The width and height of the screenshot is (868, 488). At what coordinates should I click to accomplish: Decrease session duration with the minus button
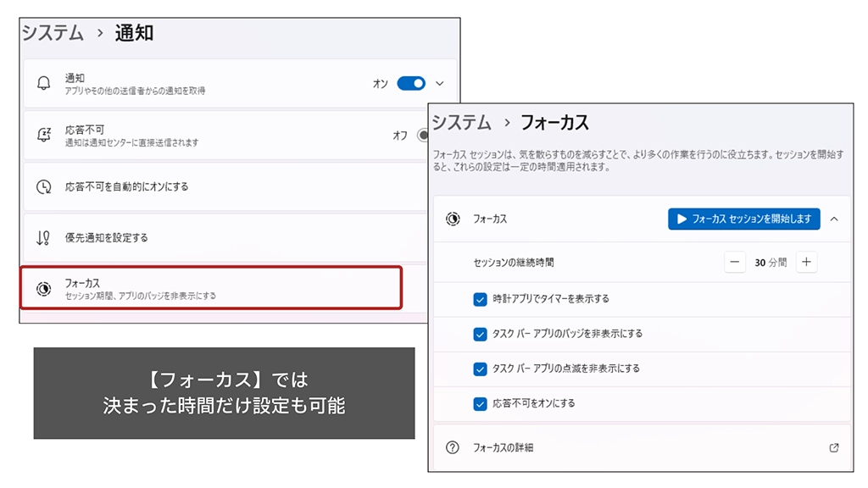coord(735,263)
